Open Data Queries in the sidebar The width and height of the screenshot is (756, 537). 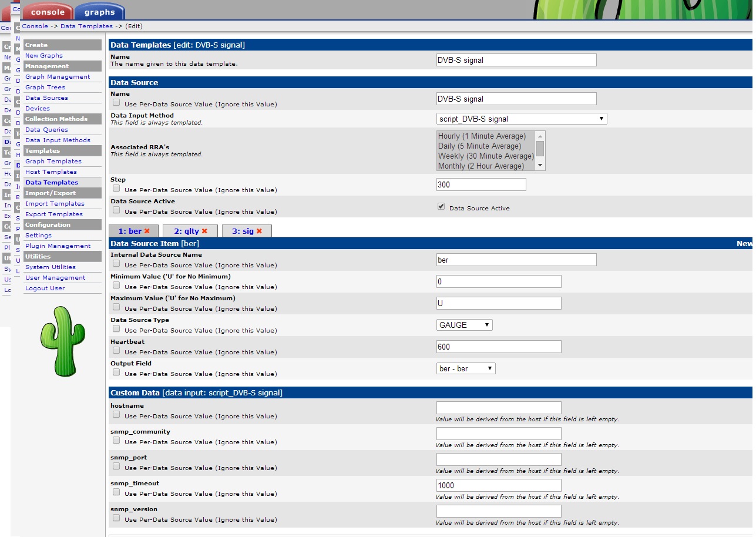point(46,130)
